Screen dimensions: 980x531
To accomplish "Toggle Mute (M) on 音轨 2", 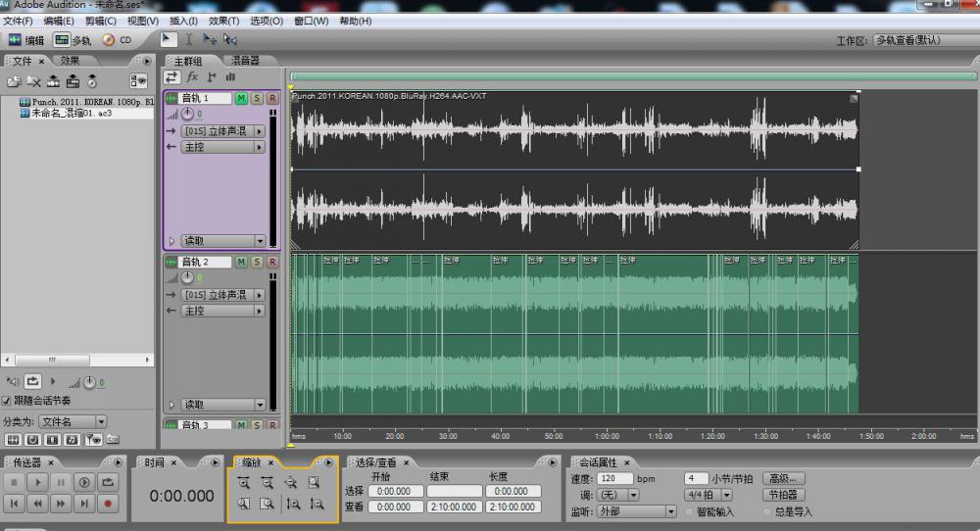I will coord(241,262).
